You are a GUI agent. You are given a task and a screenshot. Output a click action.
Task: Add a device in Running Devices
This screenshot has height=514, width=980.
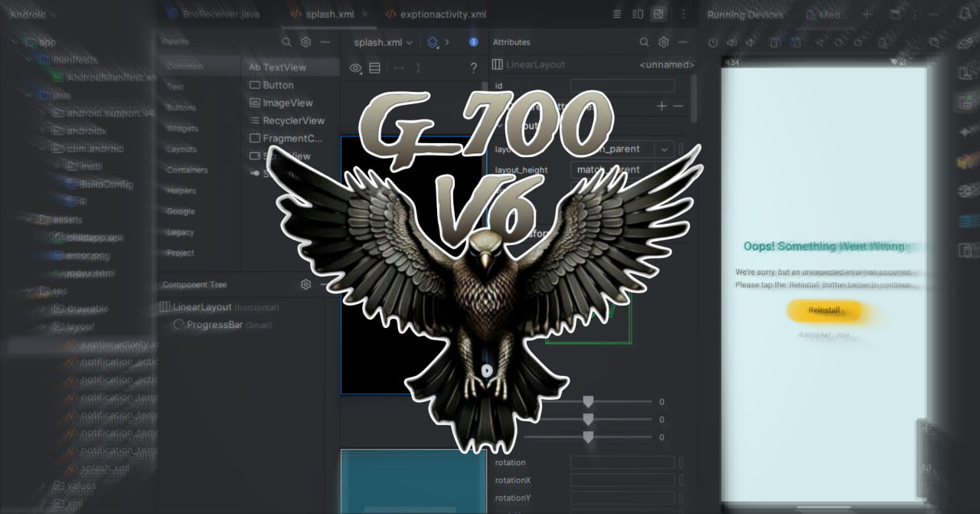[867, 14]
